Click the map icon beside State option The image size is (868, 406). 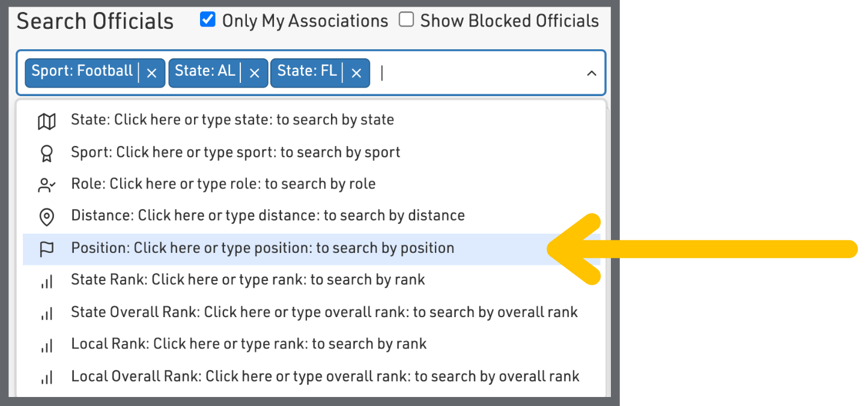46,121
